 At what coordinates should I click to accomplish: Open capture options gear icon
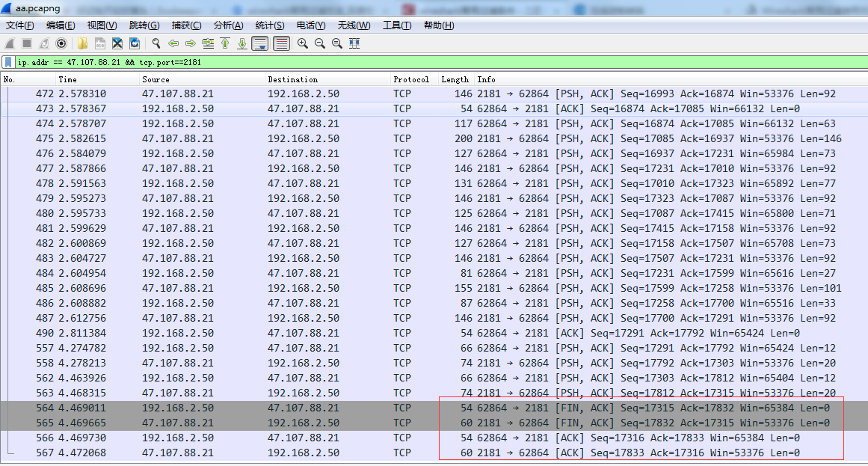click(x=61, y=43)
